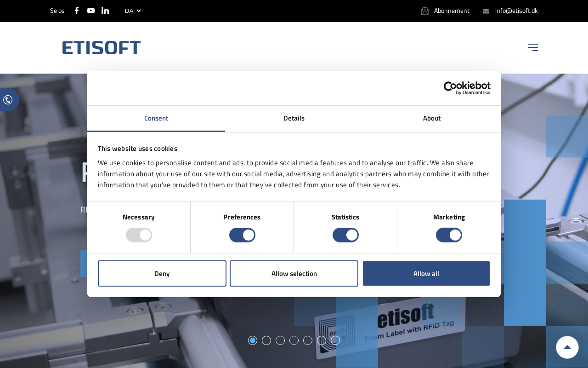Switch to the About tab
Screen dimensions: 588x368
(x=432, y=118)
